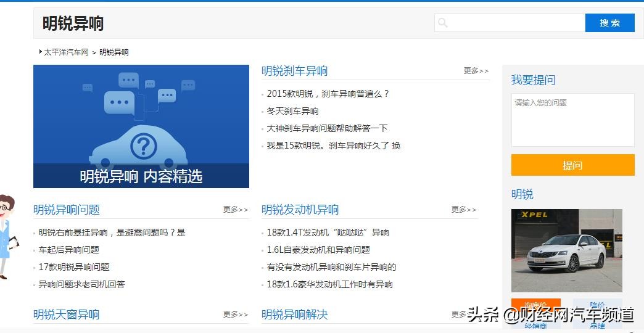Expand 更多 for 明锐发动机异响
Image resolution: width=644 pixels, height=333 pixels.
pyautogui.click(x=464, y=210)
